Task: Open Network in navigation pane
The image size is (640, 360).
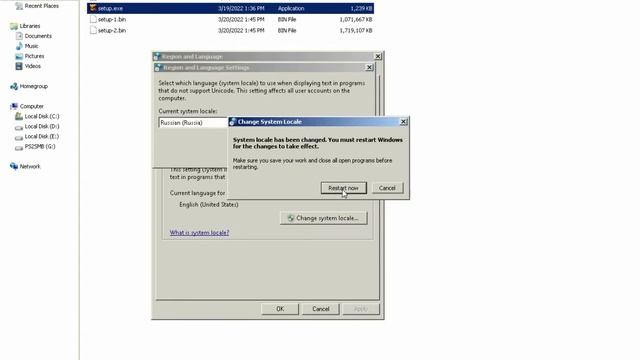Action: (x=30, y=167)
